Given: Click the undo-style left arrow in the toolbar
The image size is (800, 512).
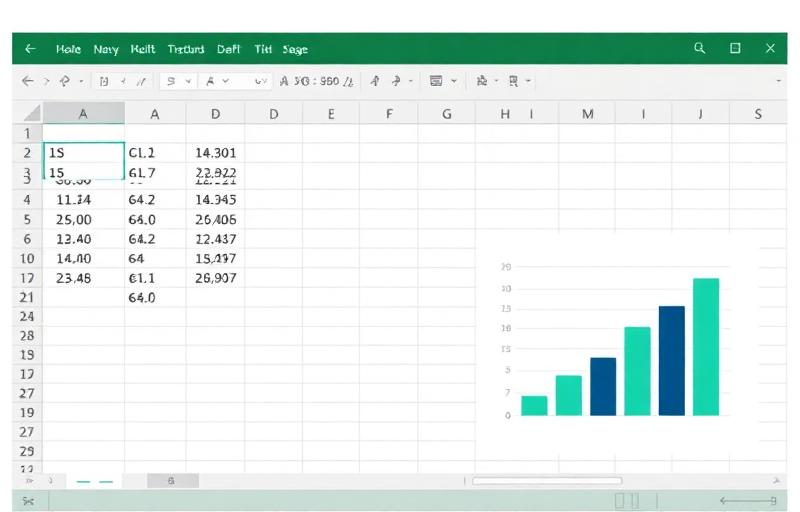Looking at the screenshot, I should point(28,81).
